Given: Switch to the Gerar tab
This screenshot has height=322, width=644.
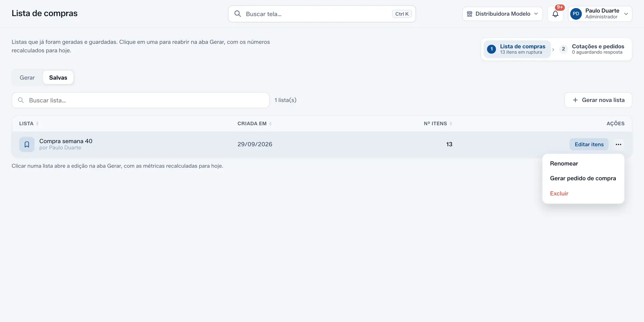Looking at the screenshot, I should tap(27, 77).
